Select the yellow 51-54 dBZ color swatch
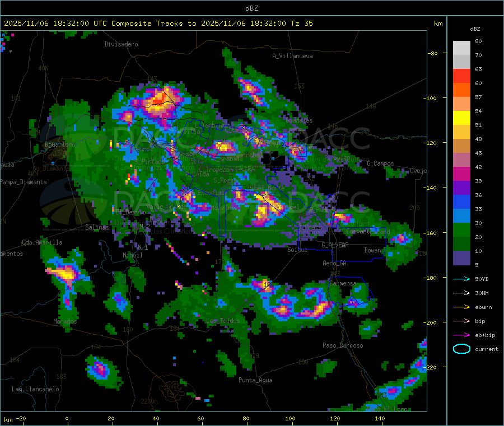 461,118
